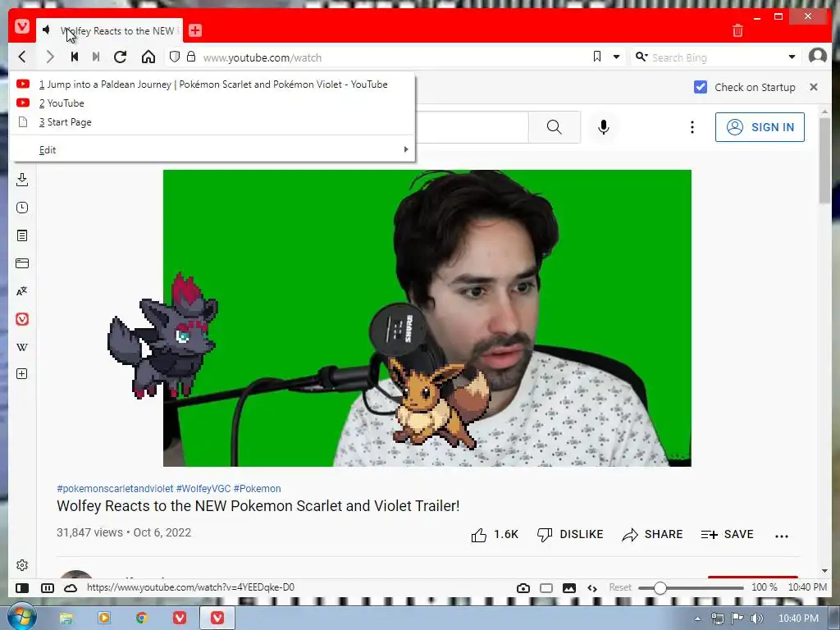Open File Explorer from taskbar

pos(66,618)
